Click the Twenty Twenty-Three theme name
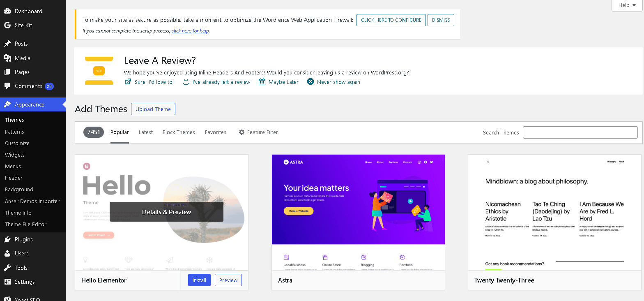The width and height of the screenshot is (644, 301). 504,280
